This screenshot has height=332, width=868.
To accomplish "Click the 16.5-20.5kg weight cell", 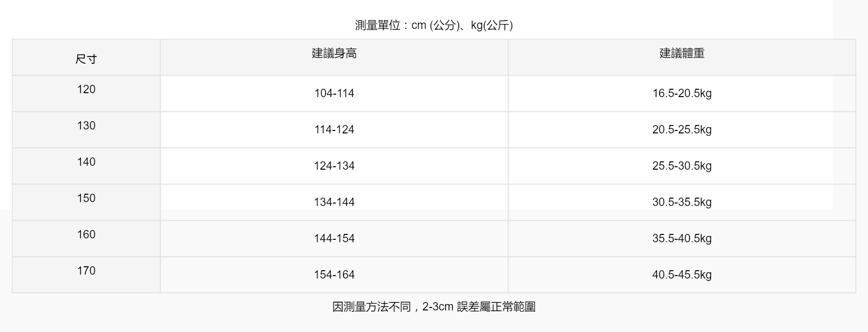I will tap(682, 93).
